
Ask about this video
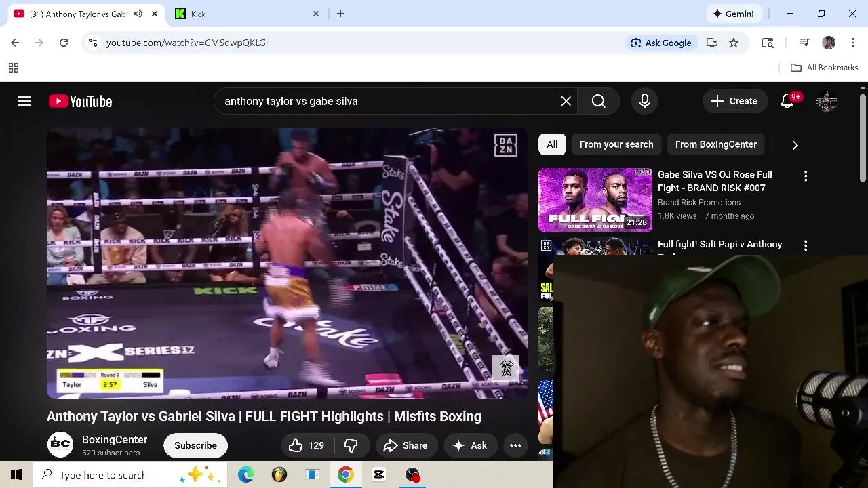pos(470,445)
